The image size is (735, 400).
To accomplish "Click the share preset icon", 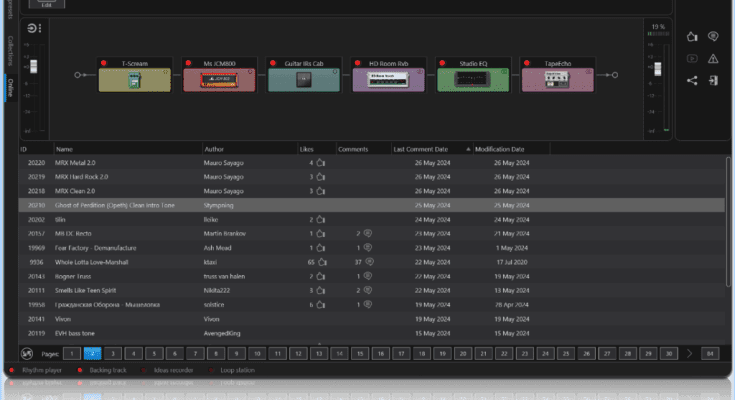I will 692,81.
